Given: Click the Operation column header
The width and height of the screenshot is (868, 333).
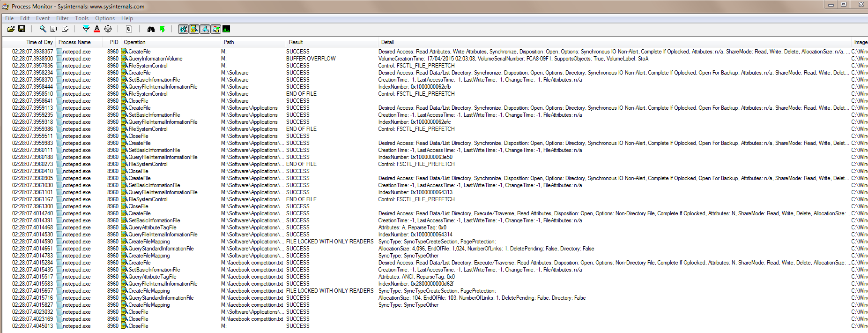Looking at the screenshot, I should 171,42.
